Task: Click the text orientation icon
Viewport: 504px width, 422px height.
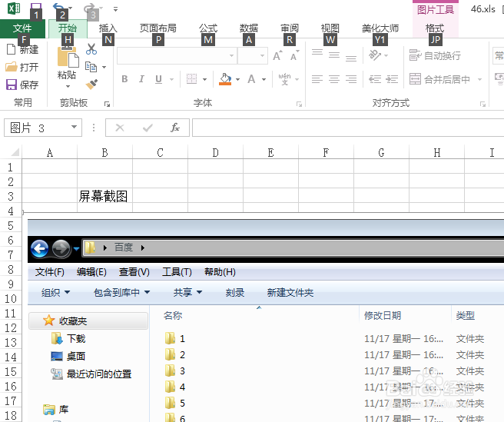Action: [x=375, y=55]
